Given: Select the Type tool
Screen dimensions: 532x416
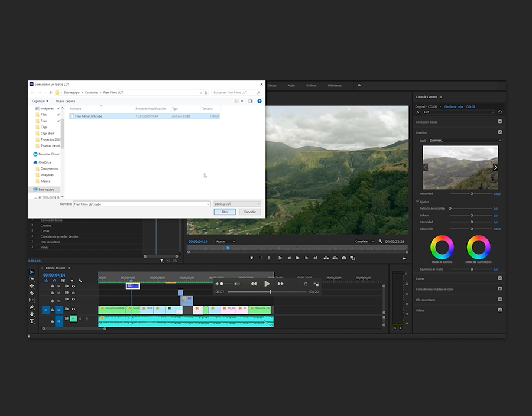Looking at the screenshot, I should (x=32, y=321).
